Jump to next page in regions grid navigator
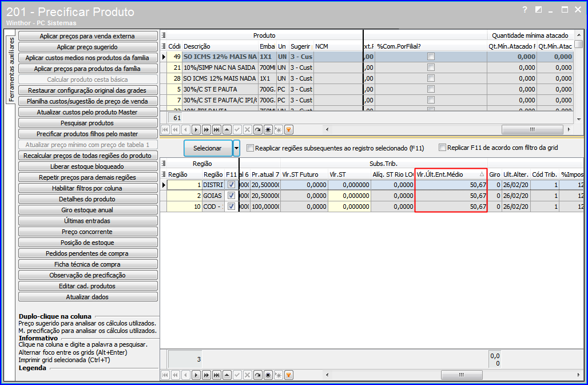This screenshot has height=385, width=588. (206, 375)
